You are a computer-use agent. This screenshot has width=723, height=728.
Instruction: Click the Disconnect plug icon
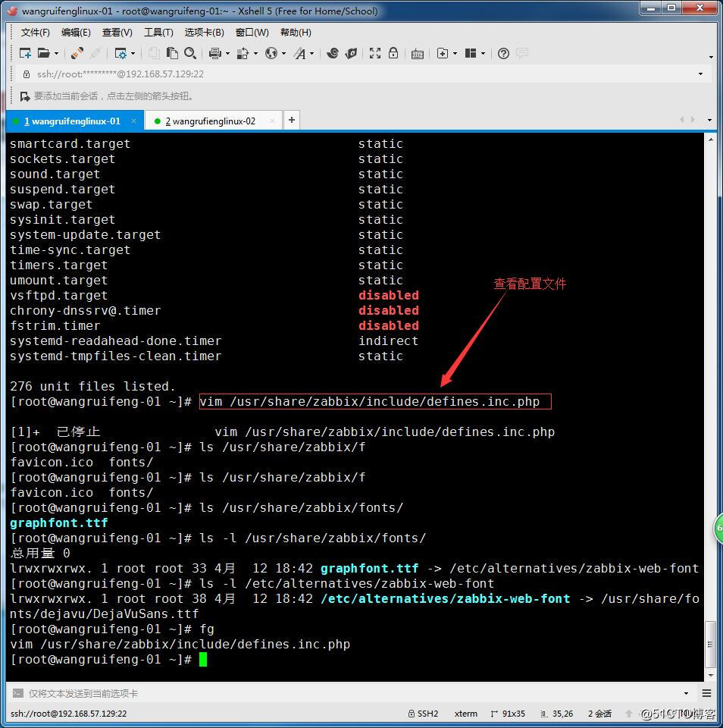(77, 53)
